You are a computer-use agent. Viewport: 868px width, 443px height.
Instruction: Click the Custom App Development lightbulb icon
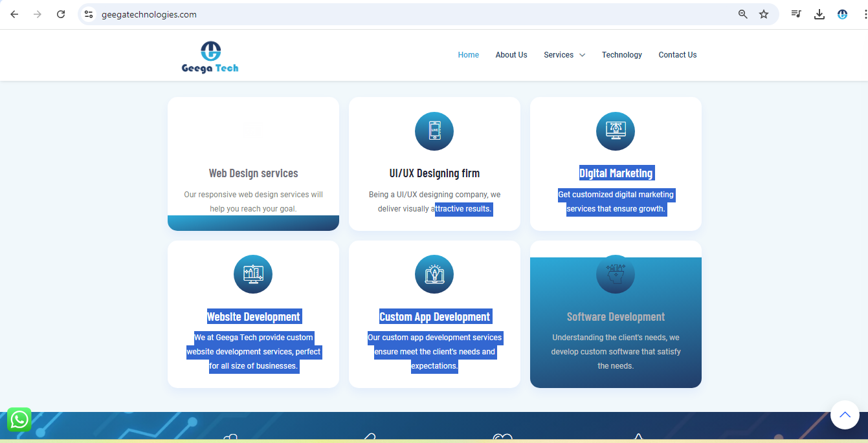[434, 274]
